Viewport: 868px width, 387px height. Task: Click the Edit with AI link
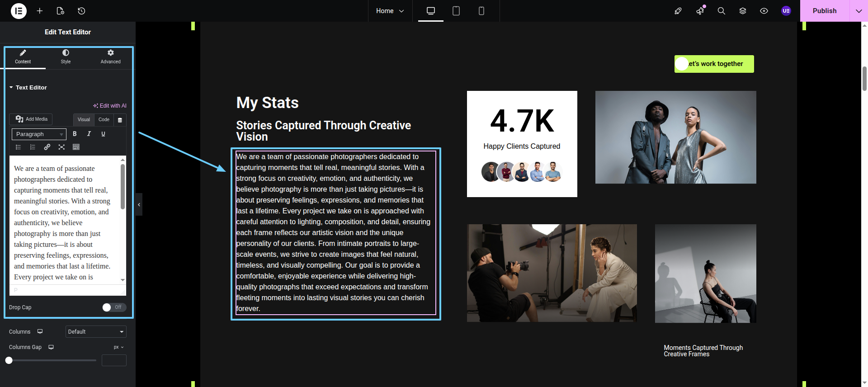coord(110,106)
